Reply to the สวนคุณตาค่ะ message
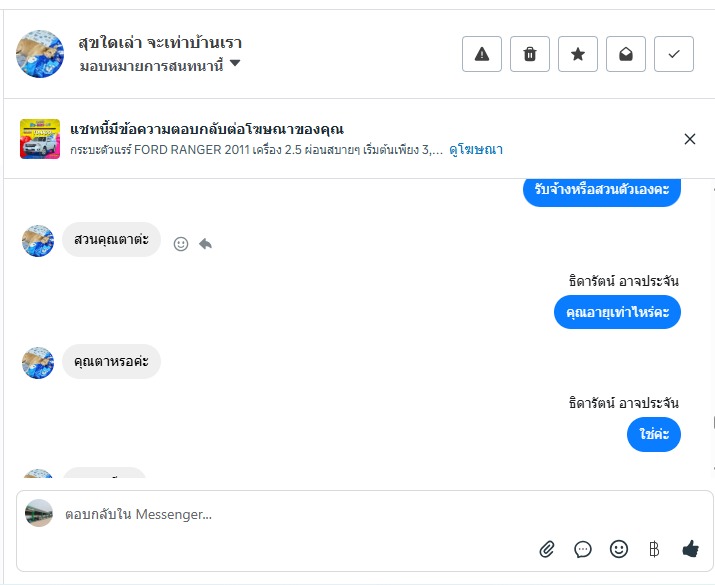 pos(205,243)
